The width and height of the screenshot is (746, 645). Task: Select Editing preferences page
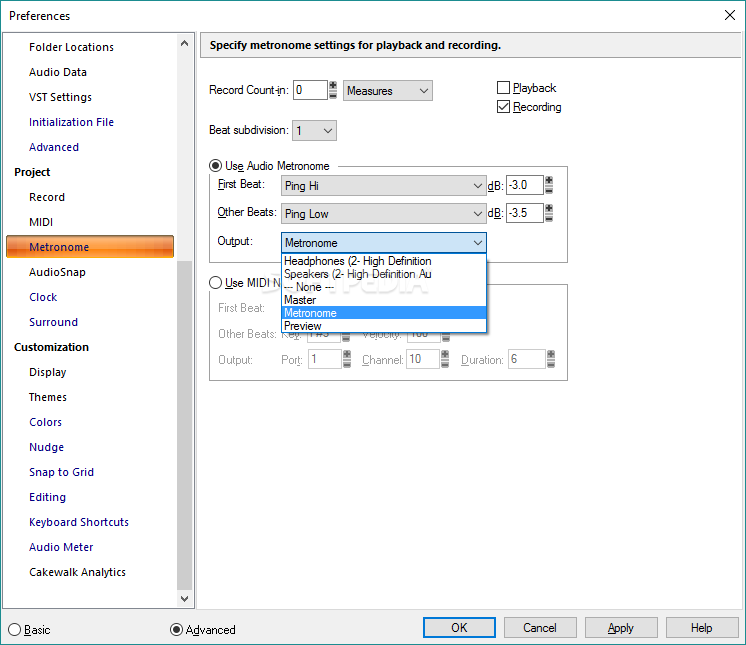click(x=47, y=497)
